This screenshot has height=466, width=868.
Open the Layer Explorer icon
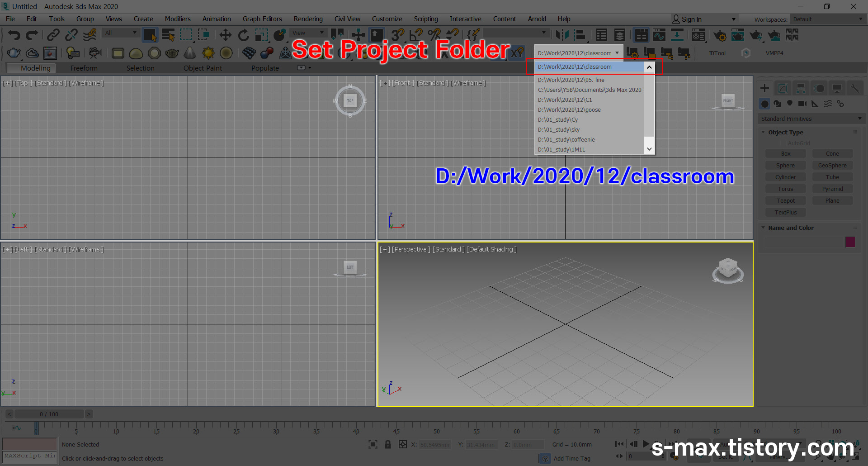pyautogui.click(x=620, y=35)
